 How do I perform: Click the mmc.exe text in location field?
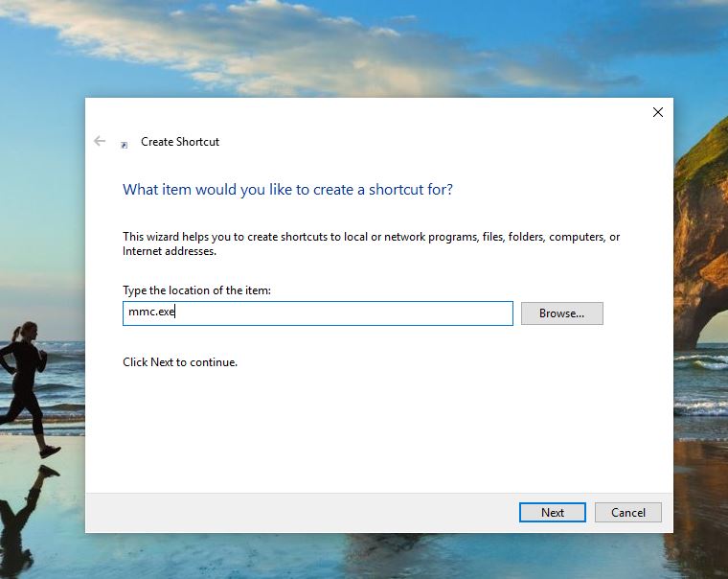151,313
